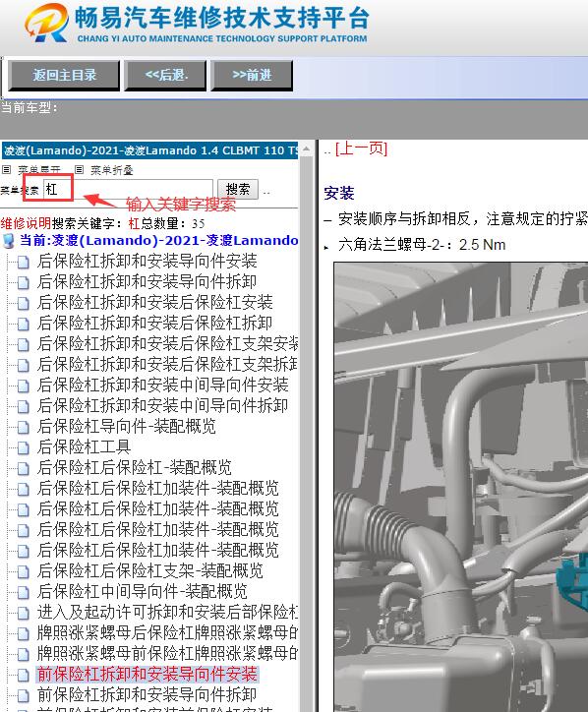
Task: Click the 凌渡(Lamando)-2021 vehicle title header
Action: pyautogui.click(x=150, y=150)
